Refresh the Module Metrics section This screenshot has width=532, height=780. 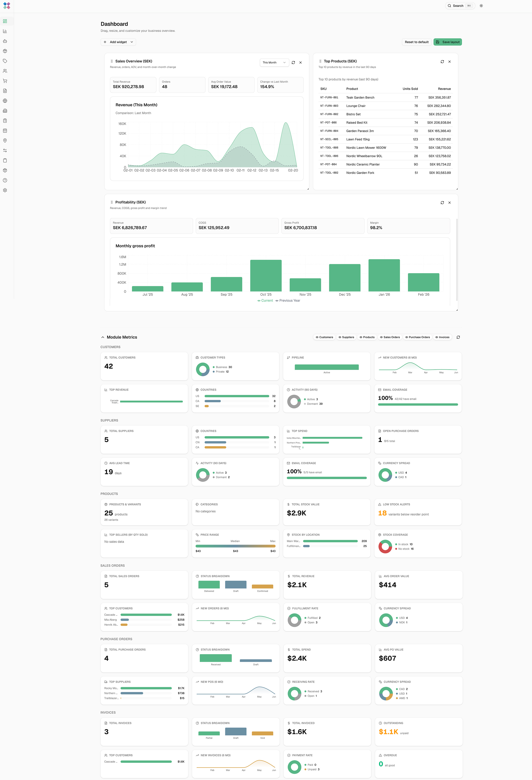click(458, 337)
